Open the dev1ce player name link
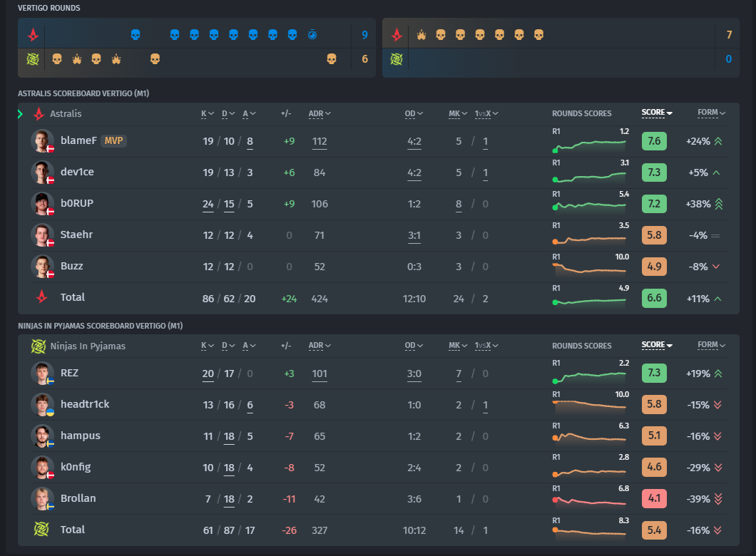Viewport: 756px width, 556px height. click(x=77, y=172)
